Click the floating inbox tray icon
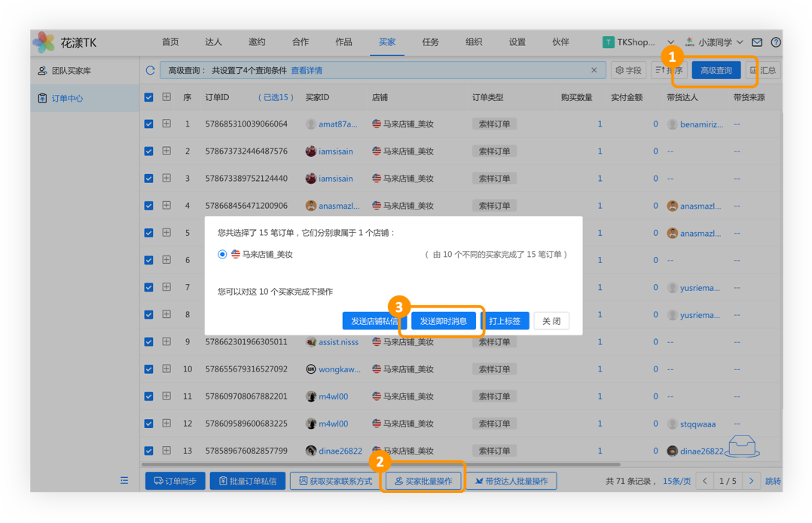The width and height of the screenshot is (812, 523). [x=742, y=446]
